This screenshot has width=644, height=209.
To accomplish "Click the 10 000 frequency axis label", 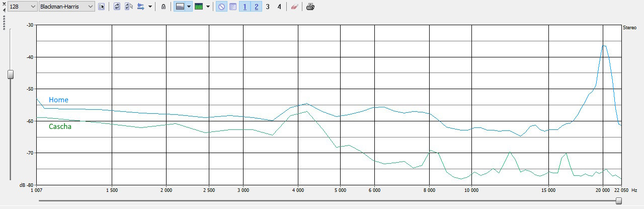I will (471, 190).
